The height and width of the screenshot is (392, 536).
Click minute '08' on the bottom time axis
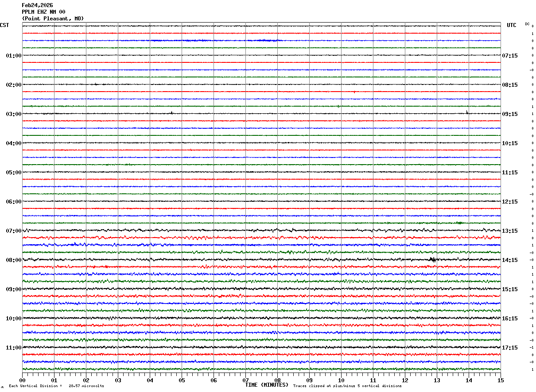click(277, 380)
